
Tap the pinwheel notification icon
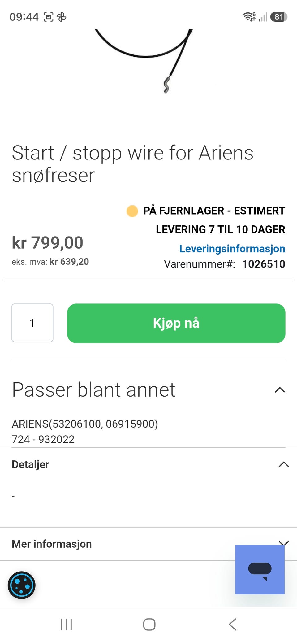[62, 17]
